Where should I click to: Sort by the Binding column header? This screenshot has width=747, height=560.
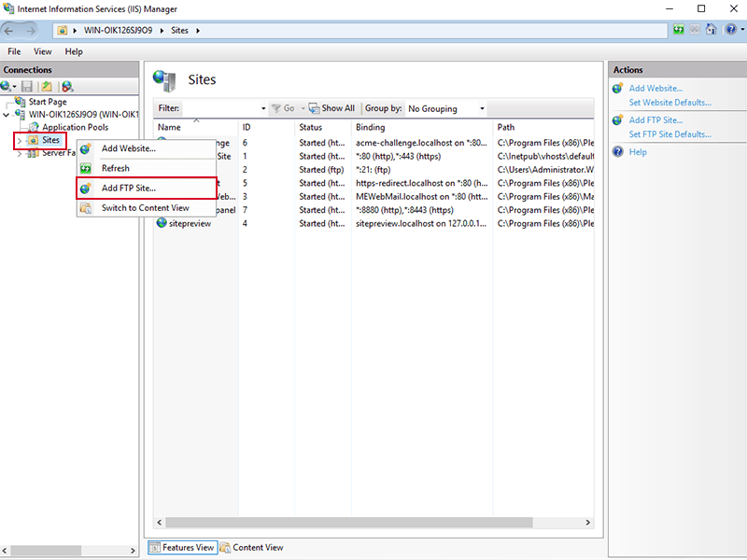pos(422,127)
